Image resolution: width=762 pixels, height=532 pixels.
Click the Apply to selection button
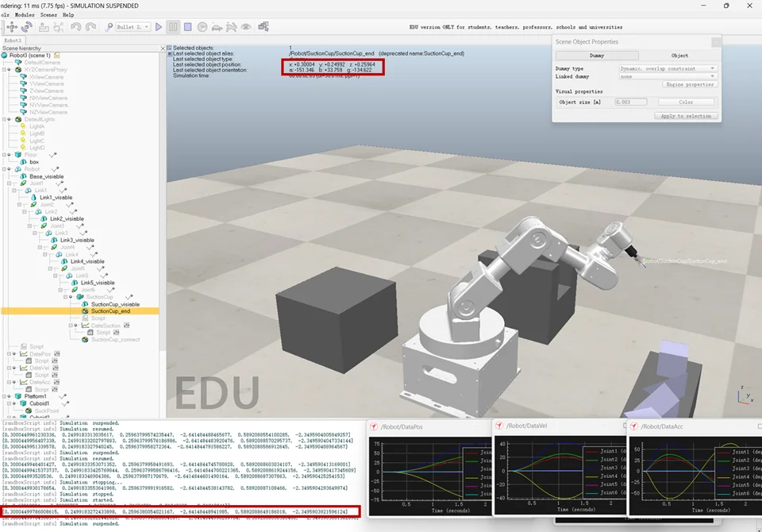pos(687,116)
